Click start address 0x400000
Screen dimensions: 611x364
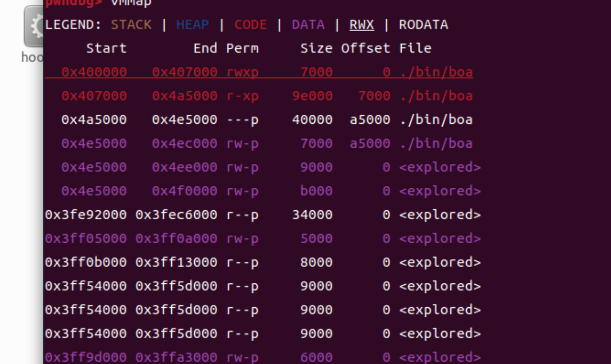pos(94,72)
